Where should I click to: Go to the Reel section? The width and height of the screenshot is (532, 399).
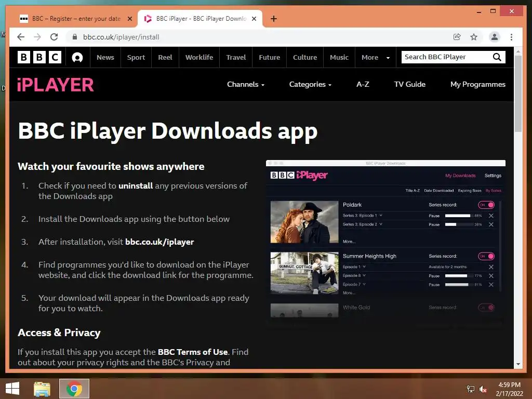(165, 57)
